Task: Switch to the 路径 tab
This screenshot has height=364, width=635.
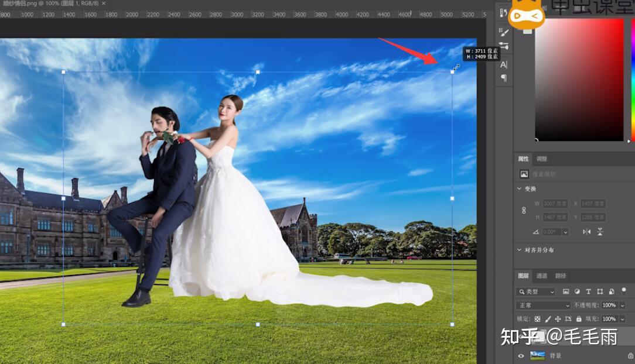Action: pos(561,276)
